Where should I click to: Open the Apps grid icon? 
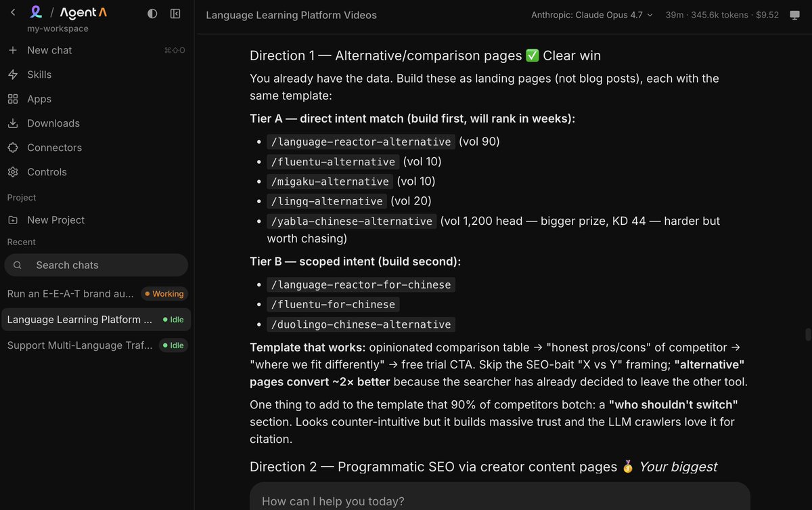(13, 99)
